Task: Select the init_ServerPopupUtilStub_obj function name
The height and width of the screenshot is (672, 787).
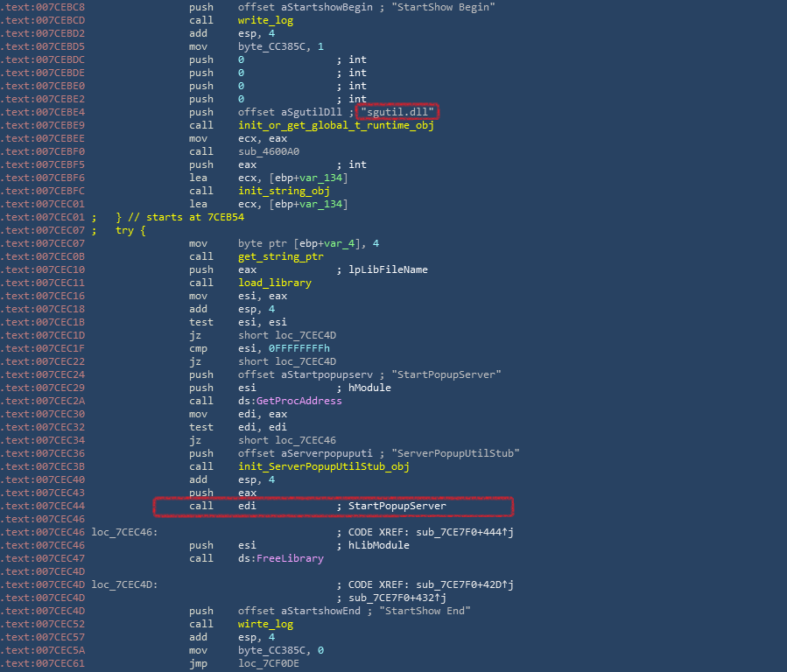Action: pos(324,467)
